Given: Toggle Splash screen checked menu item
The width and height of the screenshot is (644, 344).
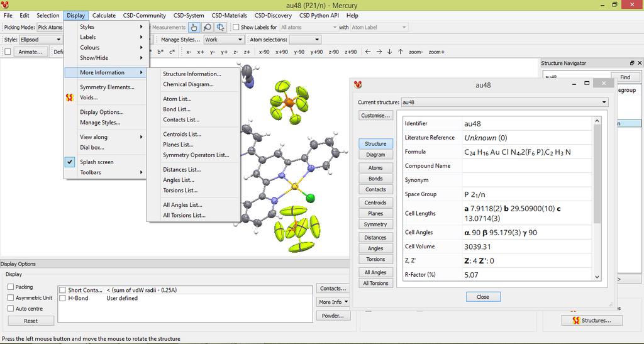Looking at the screenshot, I should point(105,162).
